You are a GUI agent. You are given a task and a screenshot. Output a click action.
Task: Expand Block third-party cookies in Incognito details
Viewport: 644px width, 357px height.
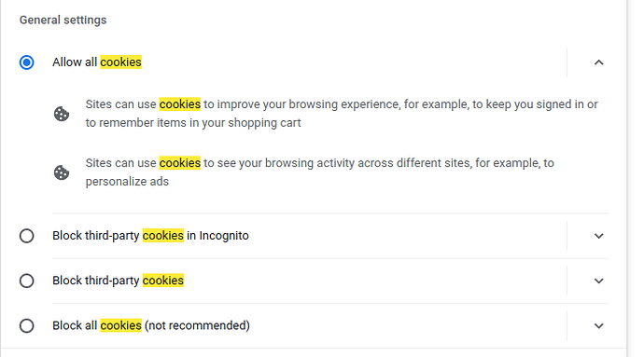point(599,236)
